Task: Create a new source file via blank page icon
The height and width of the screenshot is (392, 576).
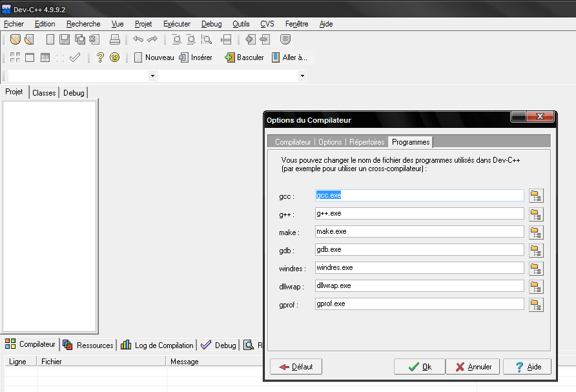Action: pos(50,39)
